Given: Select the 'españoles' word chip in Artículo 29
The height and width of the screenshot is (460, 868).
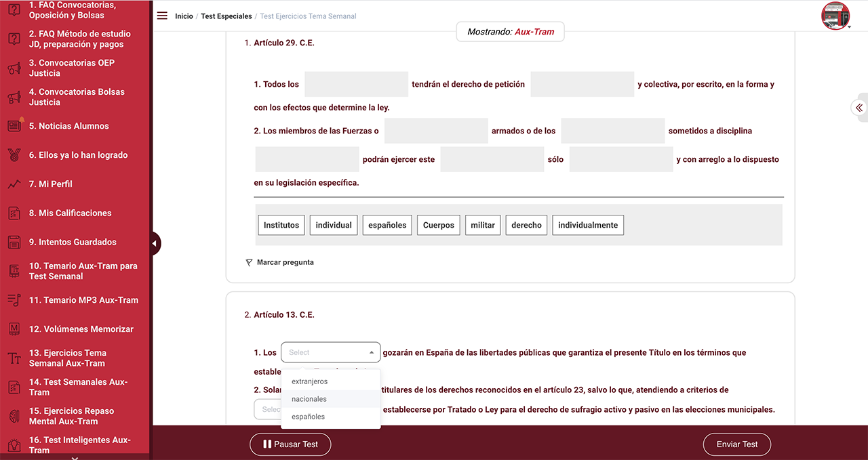Looking at the screenshot, I should click(x=387, y=225).
